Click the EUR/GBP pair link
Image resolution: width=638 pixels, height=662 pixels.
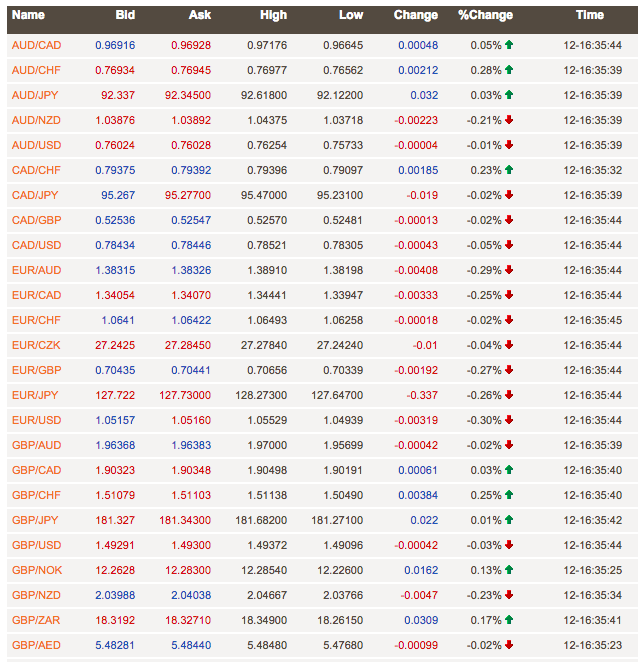pyautogui.click(x=36, y=370)
